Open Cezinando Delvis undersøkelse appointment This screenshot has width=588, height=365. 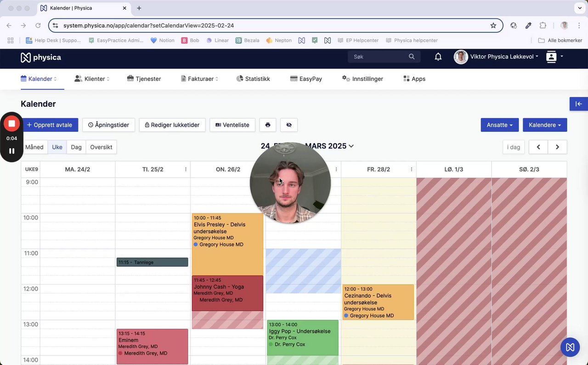point(378,302)
